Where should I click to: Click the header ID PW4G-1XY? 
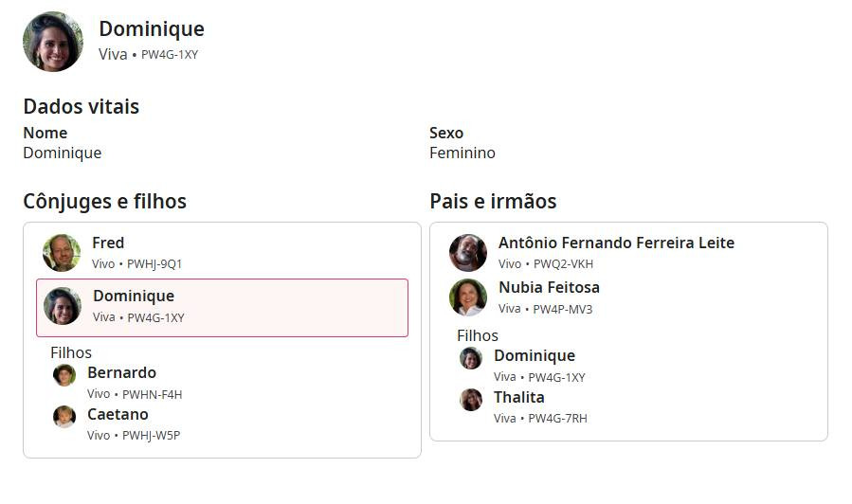pyautogui.click(x=170, y=55)
